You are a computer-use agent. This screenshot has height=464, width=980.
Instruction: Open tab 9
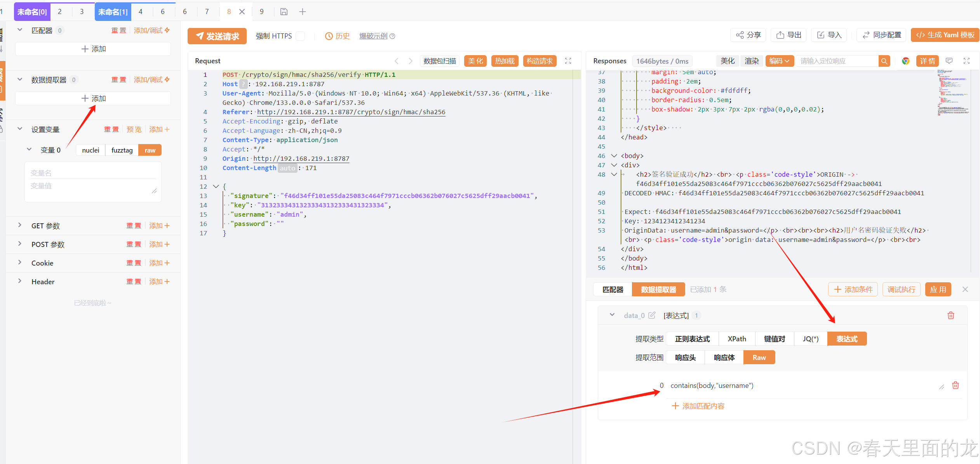tap(261, 12)
